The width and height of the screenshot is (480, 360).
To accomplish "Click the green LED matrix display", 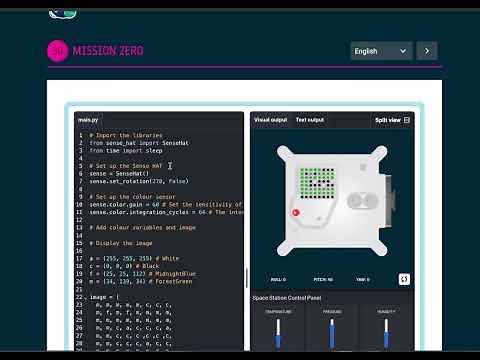I will (317, 182).
